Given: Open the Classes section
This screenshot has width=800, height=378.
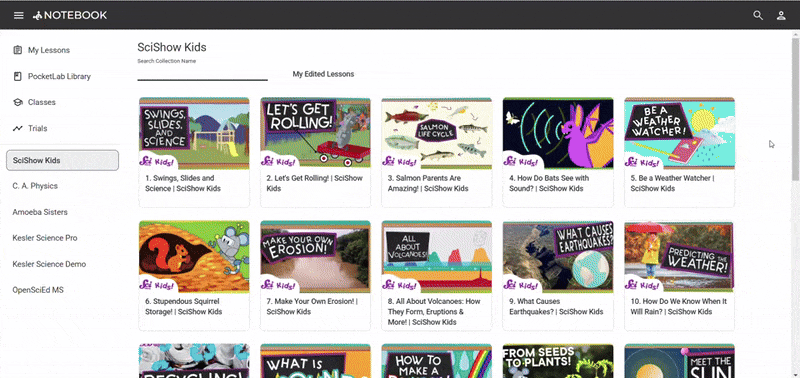Looking at the screenshot, I should [x=42, y=102].
